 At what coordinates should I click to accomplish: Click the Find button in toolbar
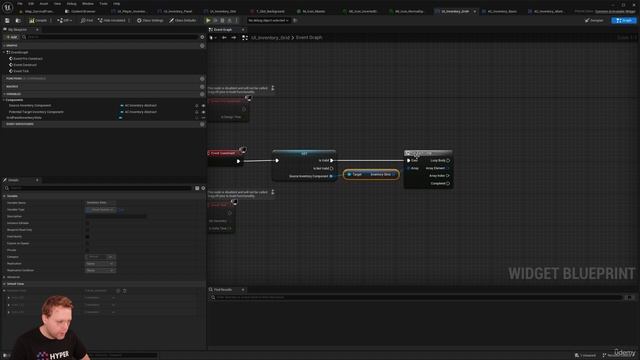point(87,20)
